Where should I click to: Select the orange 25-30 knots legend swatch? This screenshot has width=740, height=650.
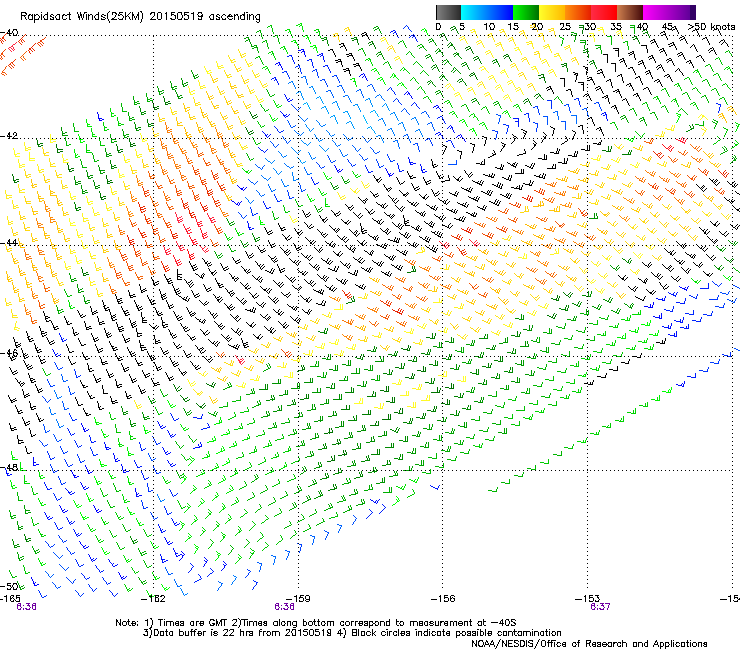click(578, 12)
